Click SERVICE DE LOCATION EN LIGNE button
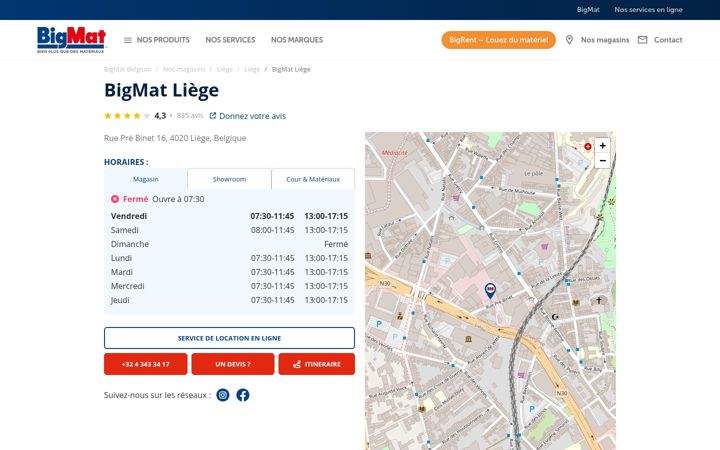Viewport: 720px width, 450px height. coord(229,338)
